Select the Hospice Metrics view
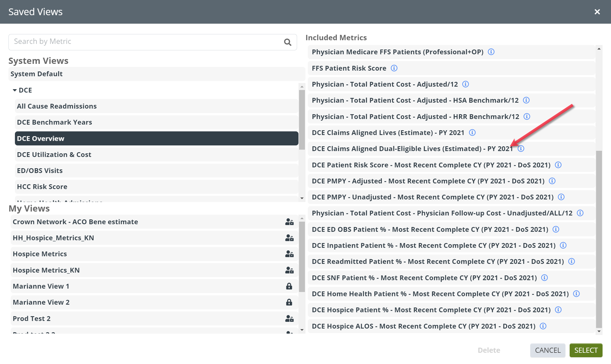The image size is (611, 364). tap(154, 254)
